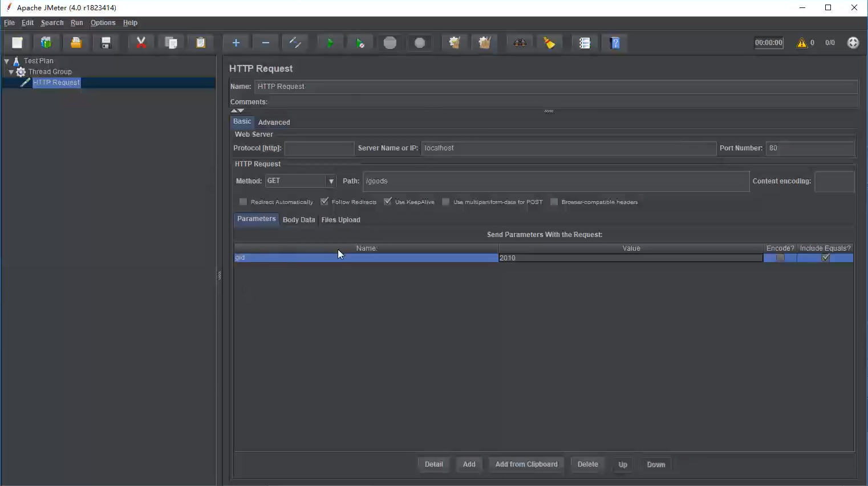Click the Path field containing /goods

pyautogui.click(x=556, y=181)
